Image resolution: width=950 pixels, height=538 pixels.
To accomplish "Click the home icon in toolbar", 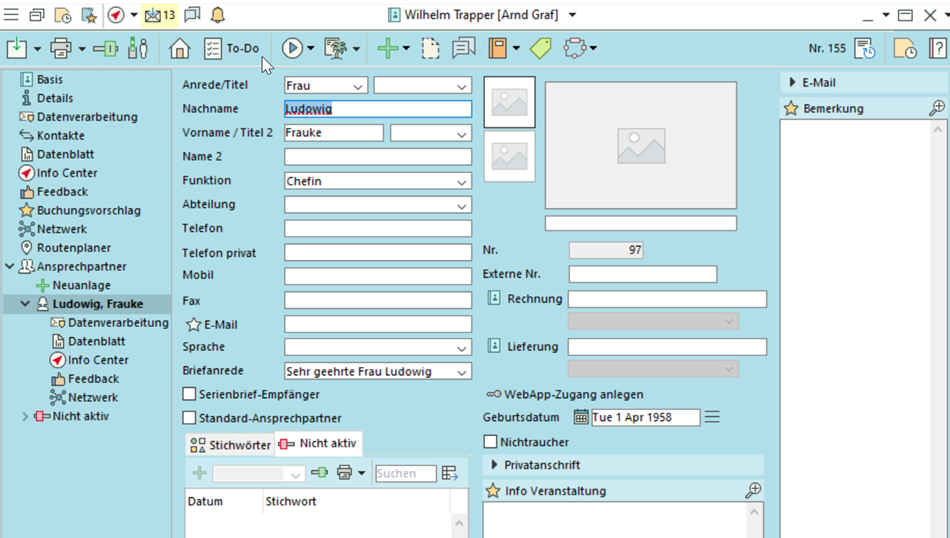I will pos(179,49).
